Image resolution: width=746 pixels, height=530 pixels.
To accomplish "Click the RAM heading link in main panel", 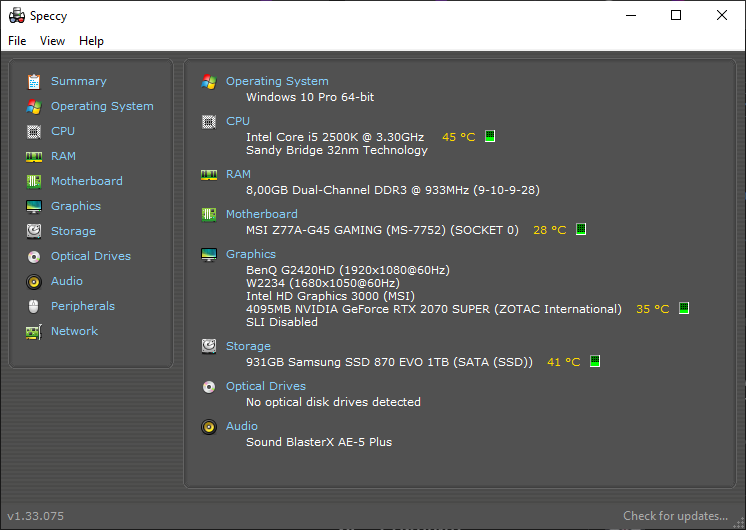I will (x=238, y=175).
